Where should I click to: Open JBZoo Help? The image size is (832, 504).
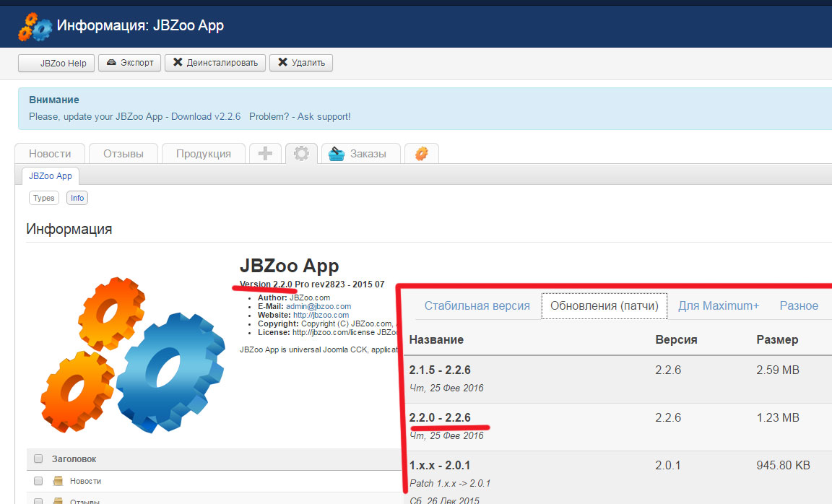click(x=56, y=63)
